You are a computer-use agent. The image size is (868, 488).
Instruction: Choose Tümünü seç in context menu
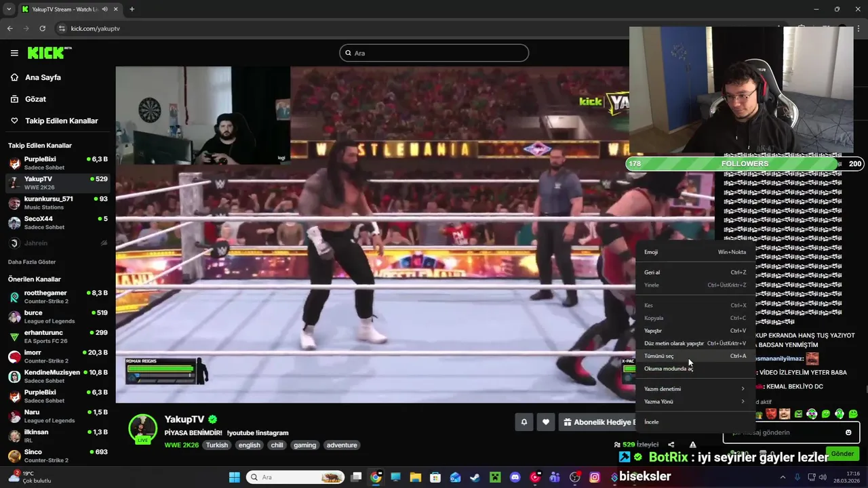click(x=695, y=356)
